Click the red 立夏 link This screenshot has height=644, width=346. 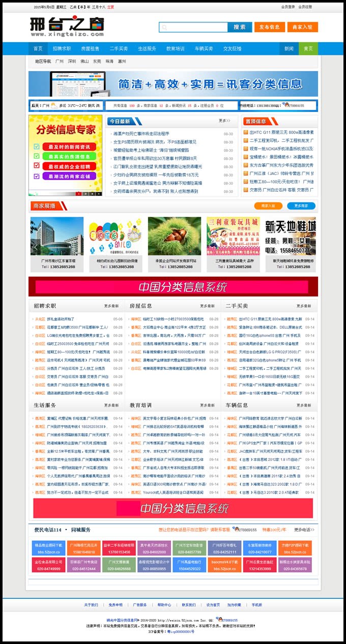point(111,7)
